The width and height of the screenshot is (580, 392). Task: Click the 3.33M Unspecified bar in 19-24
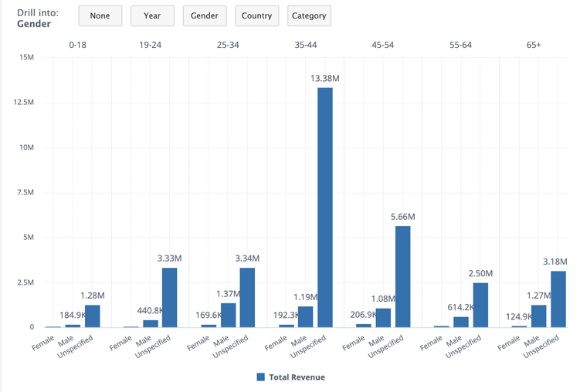[x=170, y=297]
